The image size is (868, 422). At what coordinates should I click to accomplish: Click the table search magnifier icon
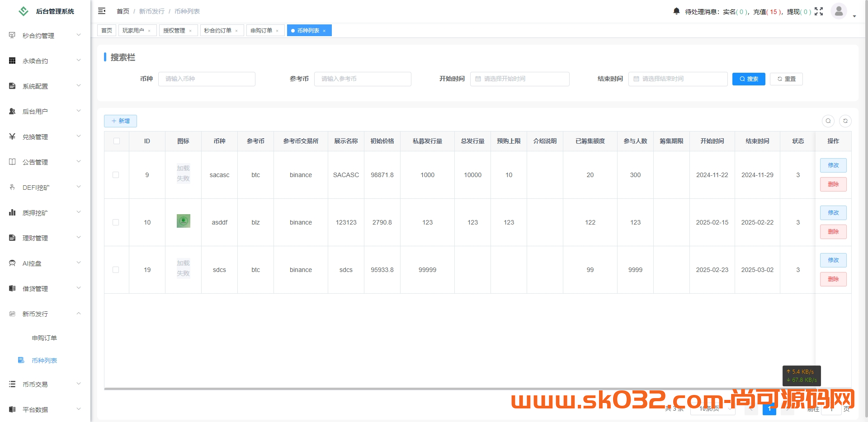(x=828, y=121)
